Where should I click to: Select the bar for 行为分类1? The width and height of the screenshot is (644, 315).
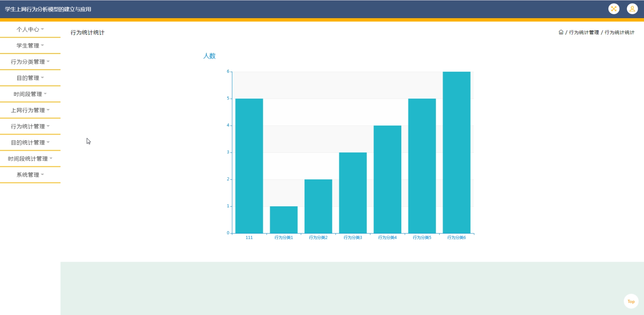[284, 220]
